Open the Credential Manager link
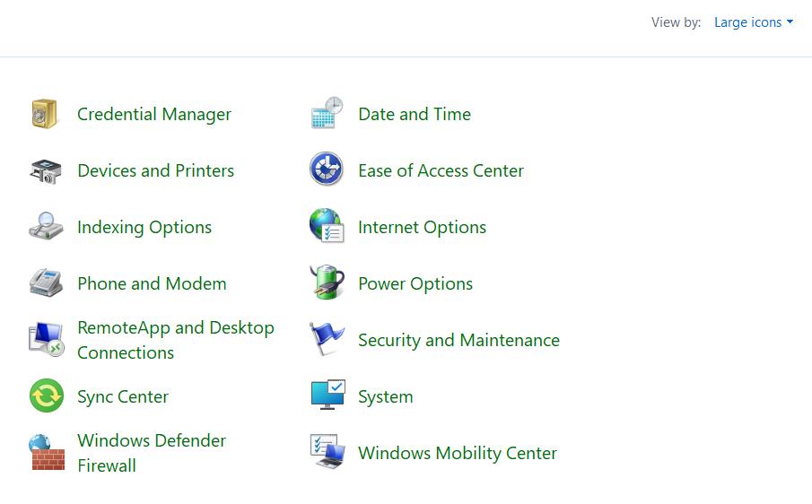This screenshot has height=504, width=812. click(x=154, y=115)
